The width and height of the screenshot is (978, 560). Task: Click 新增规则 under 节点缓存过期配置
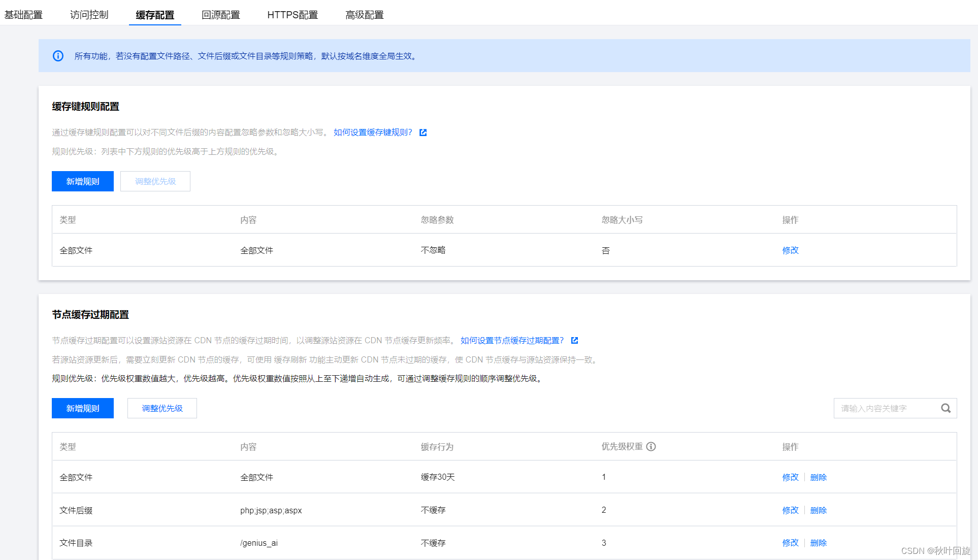tap(82, 408)
